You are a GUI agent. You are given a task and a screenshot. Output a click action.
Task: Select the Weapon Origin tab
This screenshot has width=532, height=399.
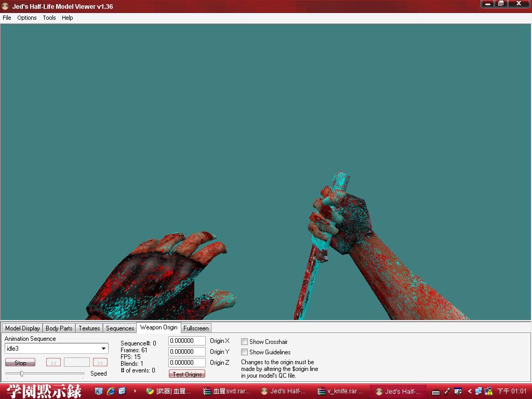coord(159,327)
